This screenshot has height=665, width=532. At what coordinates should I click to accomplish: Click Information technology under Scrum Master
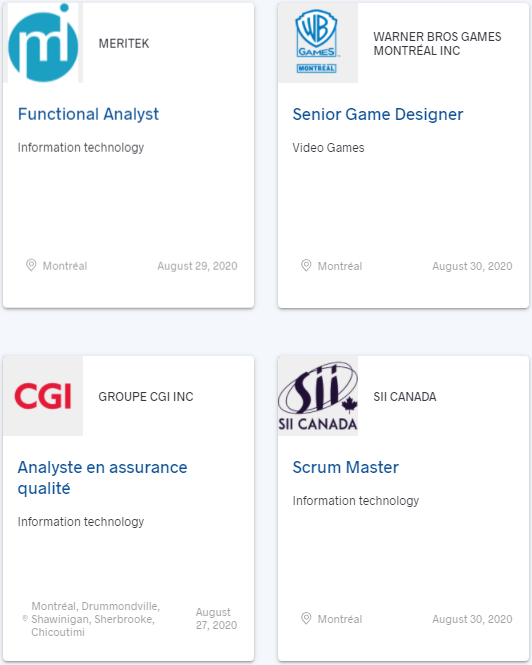click(x=356, y=500)
